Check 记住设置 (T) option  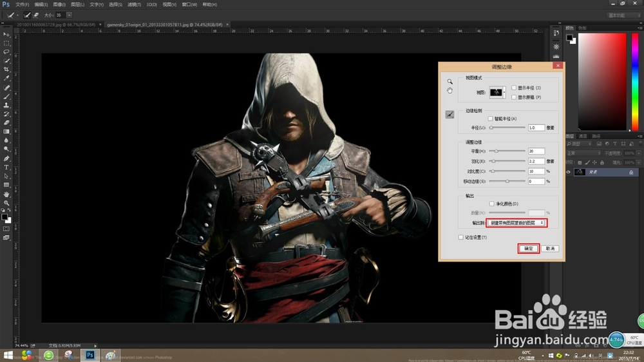tap(461, 237)
